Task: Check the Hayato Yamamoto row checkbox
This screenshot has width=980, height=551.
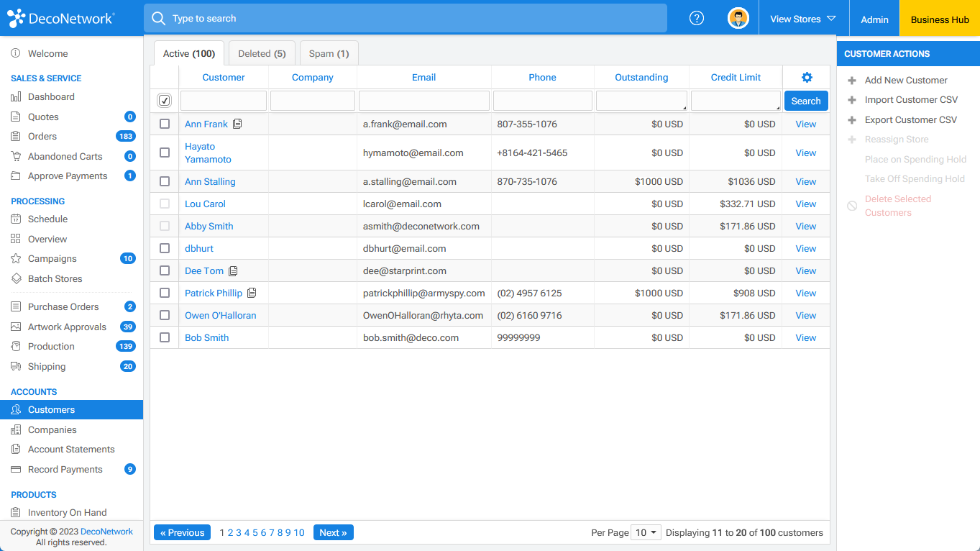Action: coord(165,152)
